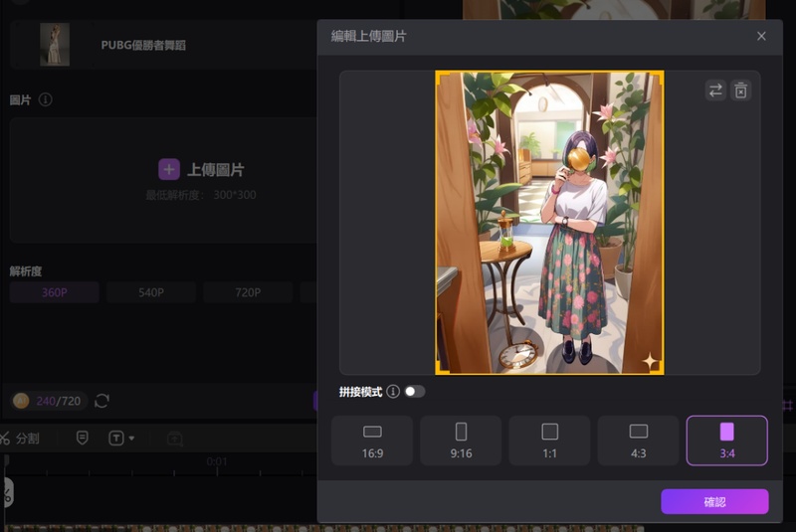
Task: Click the AI credits coin icon
Action: [21, 401]
